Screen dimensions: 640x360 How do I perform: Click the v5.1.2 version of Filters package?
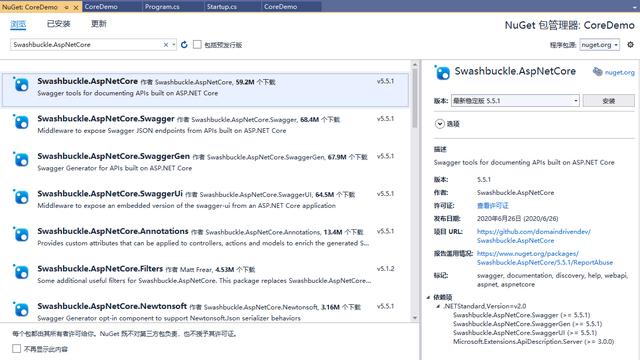385,269
